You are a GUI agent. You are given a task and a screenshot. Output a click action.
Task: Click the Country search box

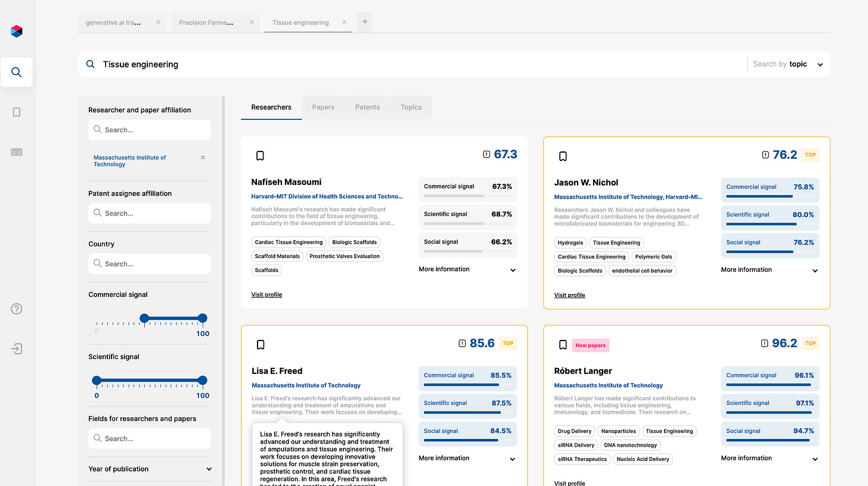[x=150, y=264]
